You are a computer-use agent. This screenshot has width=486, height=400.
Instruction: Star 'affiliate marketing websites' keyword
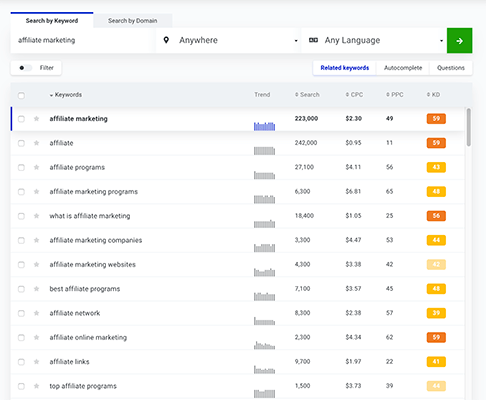(x=37, y=265)
